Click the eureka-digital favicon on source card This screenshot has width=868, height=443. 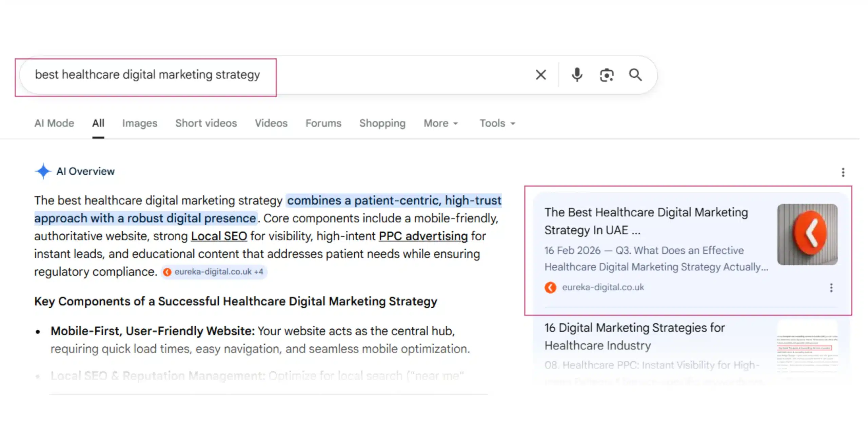pyautogui.click(x=550, y=287)
